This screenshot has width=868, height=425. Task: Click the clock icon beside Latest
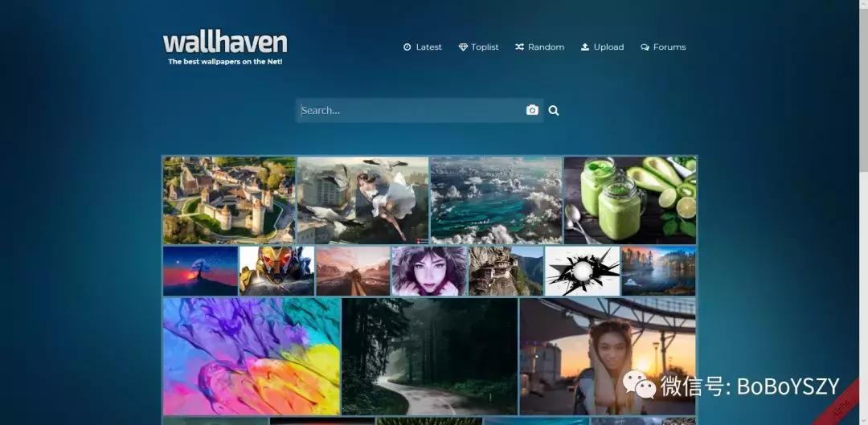407,47
